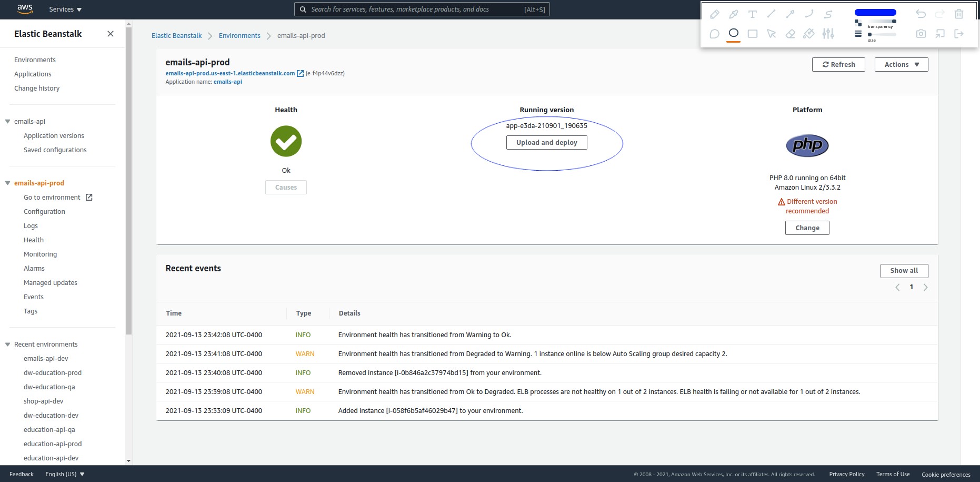This screenshot has width=980, height=482.
Task: Click the Show all events button
Action: pyautogui.click(x=904, y=271)
